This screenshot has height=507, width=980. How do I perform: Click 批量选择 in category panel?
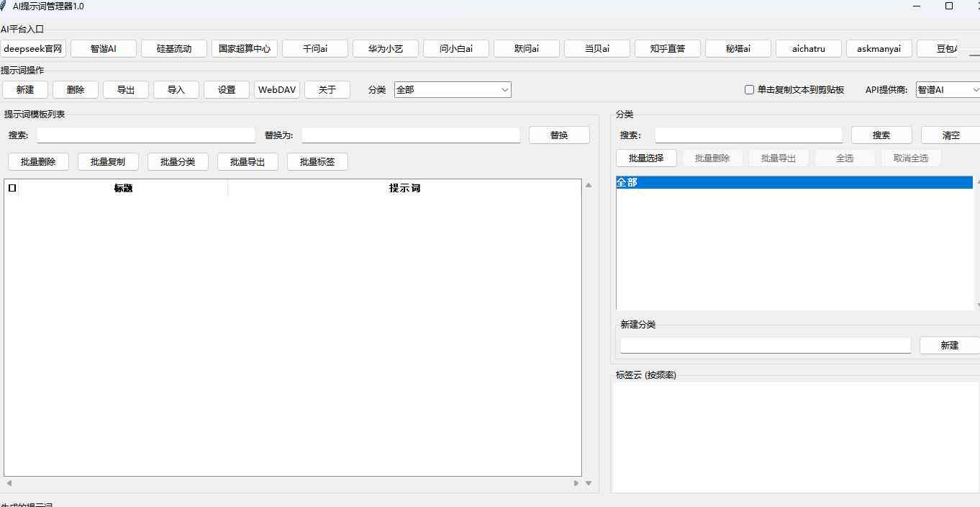(x=646, y=158)
